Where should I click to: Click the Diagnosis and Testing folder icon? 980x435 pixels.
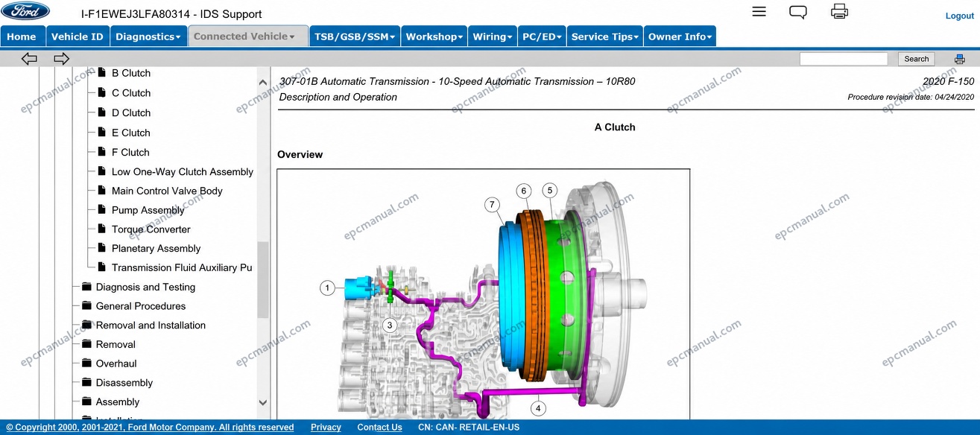click(86, 287)
